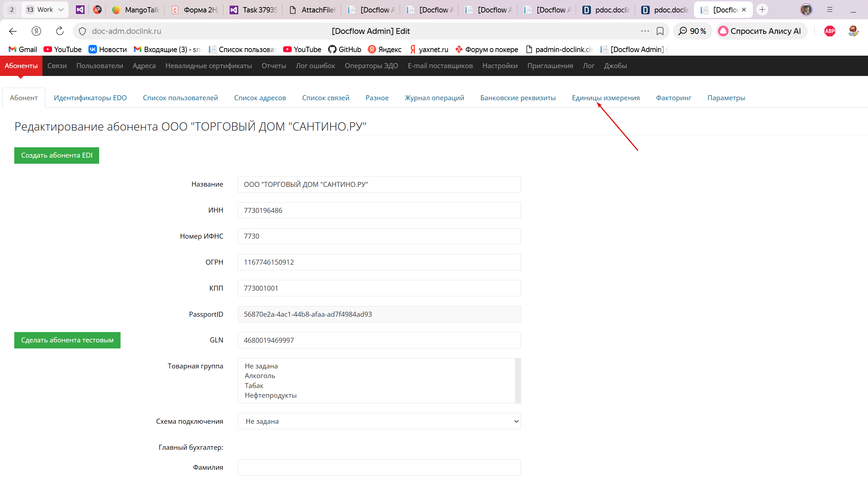Click the Создать абонента EDI button
This screenshot has height=479, width=868.
pos(57,156)
